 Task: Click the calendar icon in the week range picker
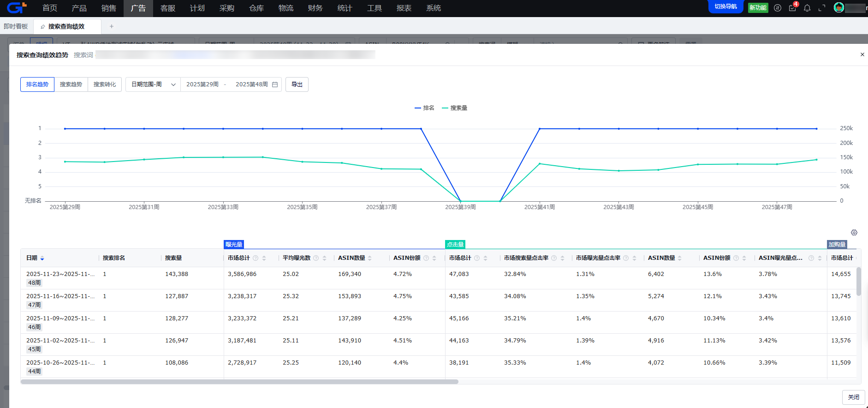pos(275,84)
